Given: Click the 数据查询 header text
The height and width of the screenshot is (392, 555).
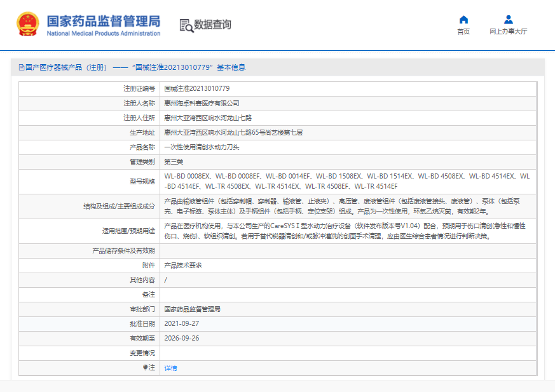Looking at the screenshot, I should click(x=212, y=25).
